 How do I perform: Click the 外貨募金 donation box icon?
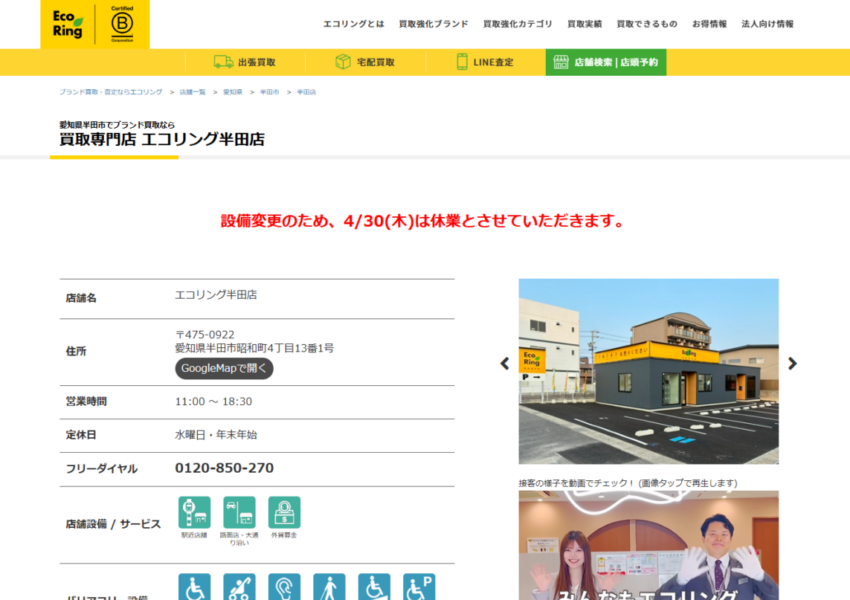point(284,512)
